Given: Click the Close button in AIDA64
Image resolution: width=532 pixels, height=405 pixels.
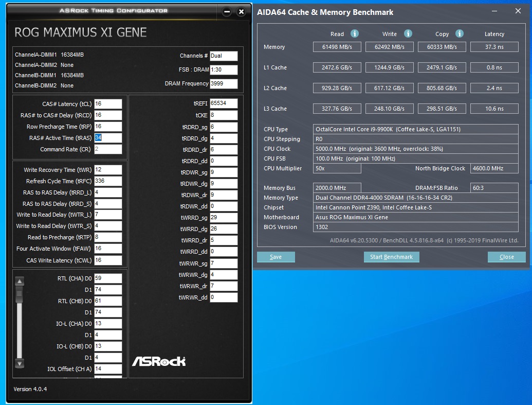Looking at the screenshot, I should pyautogui.click(x=506, y=257).
